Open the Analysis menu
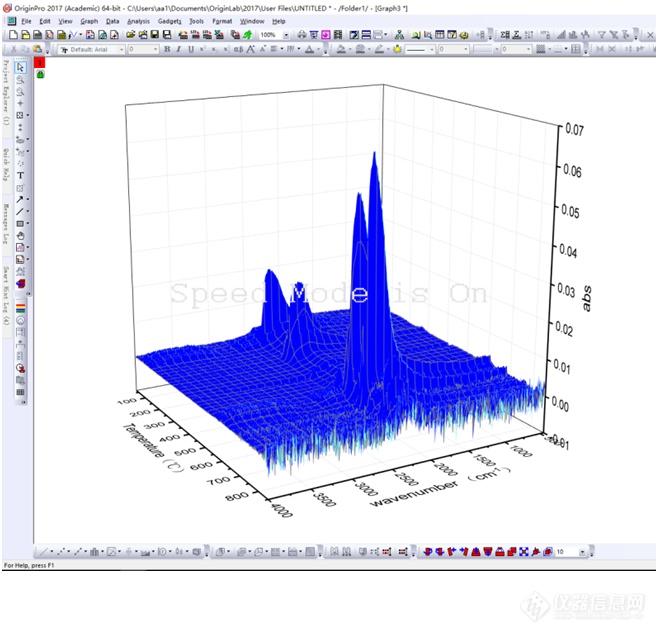The height and width of the screenshot is (634, 658). (x=138, y=21)
